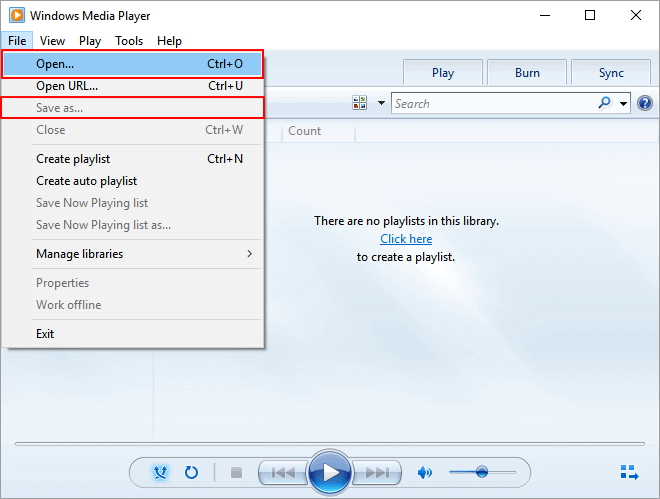Toggle shuffle mode in playback controls

point(160,472)
